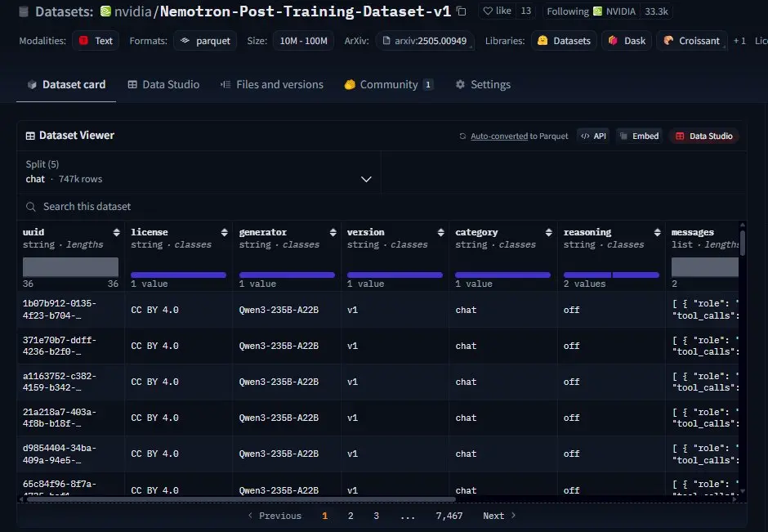Screen dimensions: 768x532
Task: Select uuid cell 21a218a7-403a-4f8b-b18f
Action: coord(70,418)
